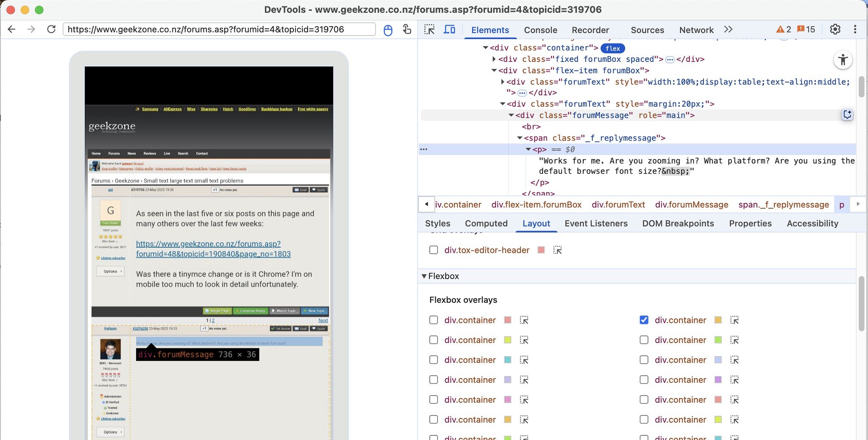Tick div.container checkbox directly below the checked one
This screenshot has height=440, width=868.
[644, 340]
